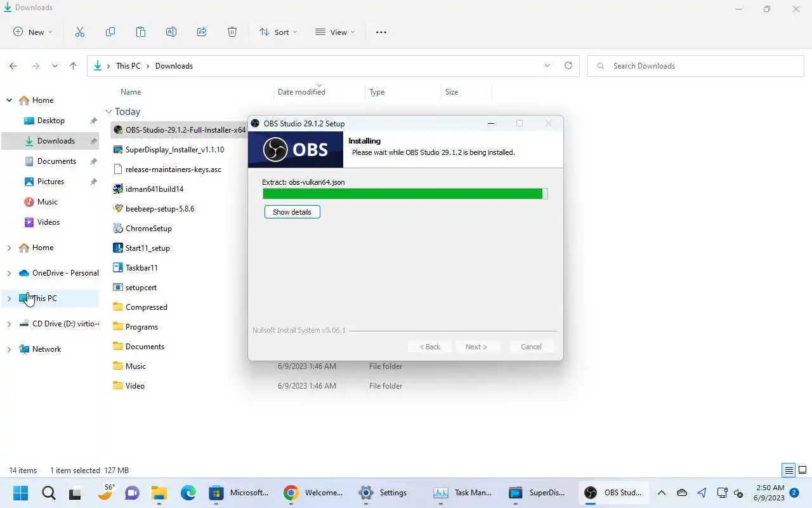Expand Network tree node

coord(9,349)
